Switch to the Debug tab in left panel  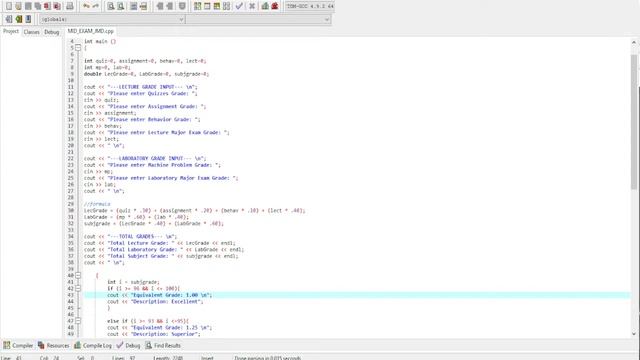52,32
